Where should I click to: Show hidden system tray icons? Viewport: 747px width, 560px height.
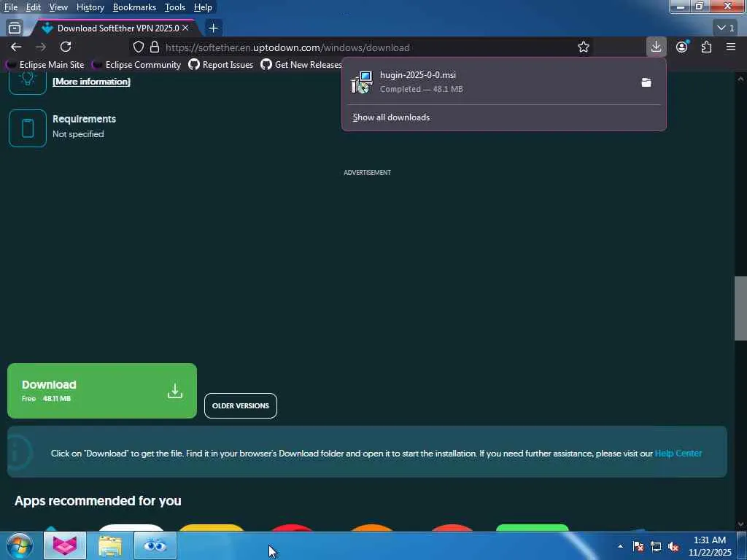[620, 546]
